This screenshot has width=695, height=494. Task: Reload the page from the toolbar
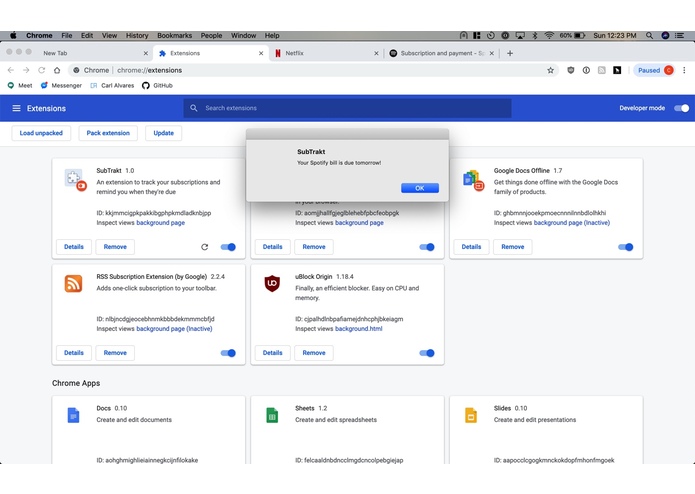(x=42, y=70)
